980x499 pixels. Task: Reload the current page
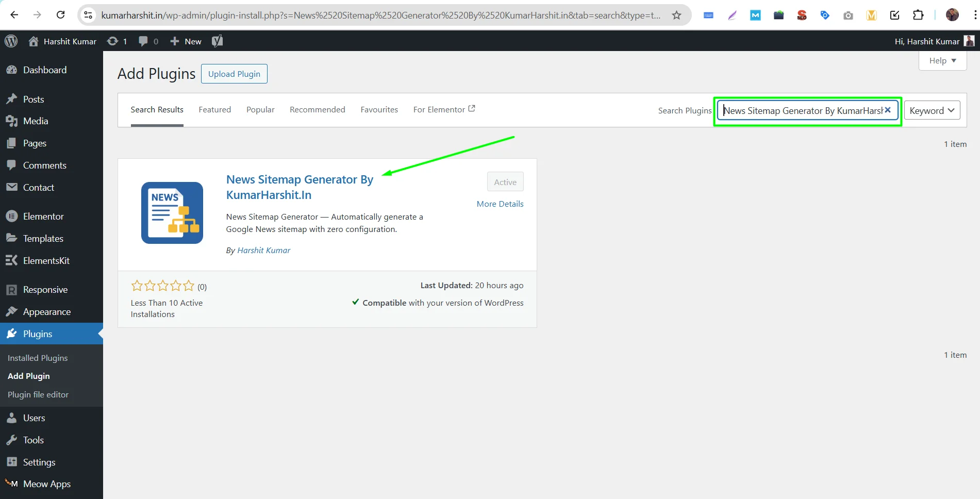pyautogui.click(x=60, y=15)
